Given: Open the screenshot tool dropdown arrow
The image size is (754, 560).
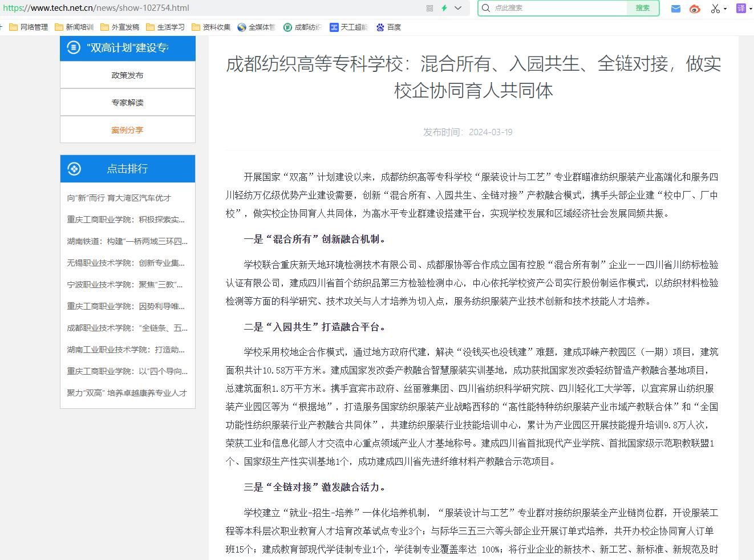Looking at the screenshot, I should click(725, 9).
